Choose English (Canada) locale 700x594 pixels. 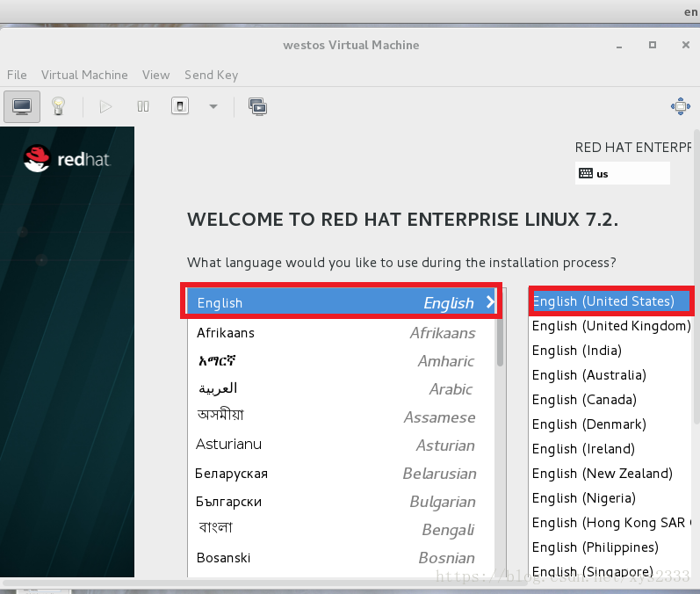[610, 399]
